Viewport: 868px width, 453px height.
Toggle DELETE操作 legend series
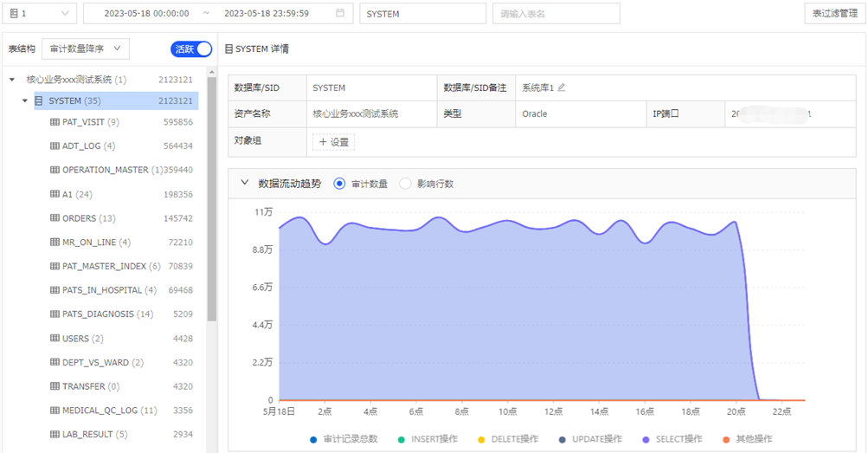click(508, 439)
